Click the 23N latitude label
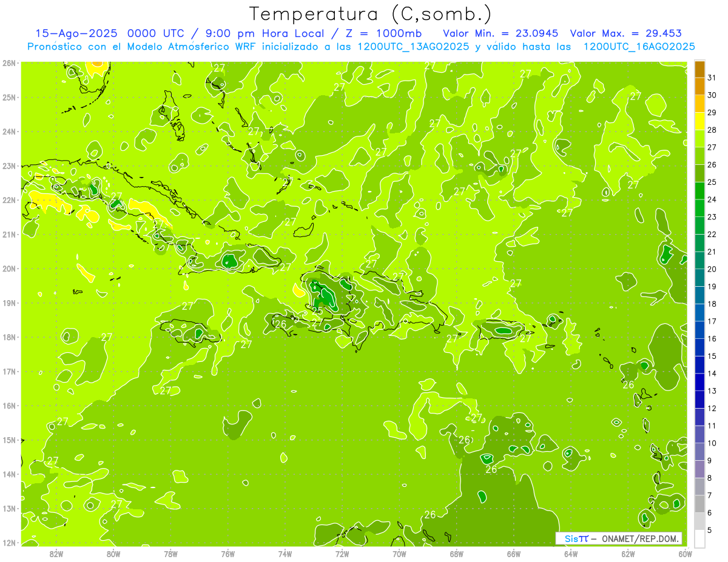Screen dimensions: 728x562 tap(9, 166)
